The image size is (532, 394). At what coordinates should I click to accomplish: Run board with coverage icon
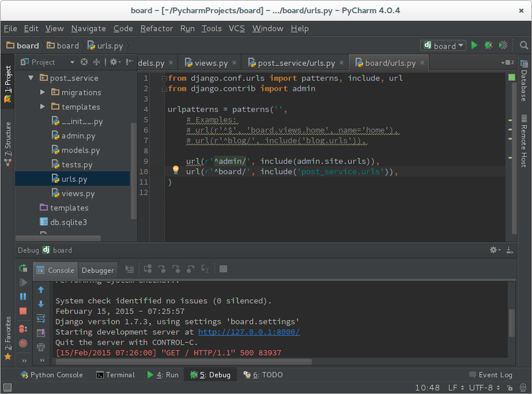(503, 45)
